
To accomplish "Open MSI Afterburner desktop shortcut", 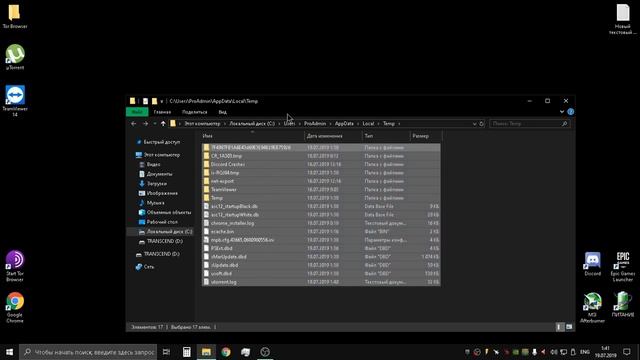I will coord(592,308).
